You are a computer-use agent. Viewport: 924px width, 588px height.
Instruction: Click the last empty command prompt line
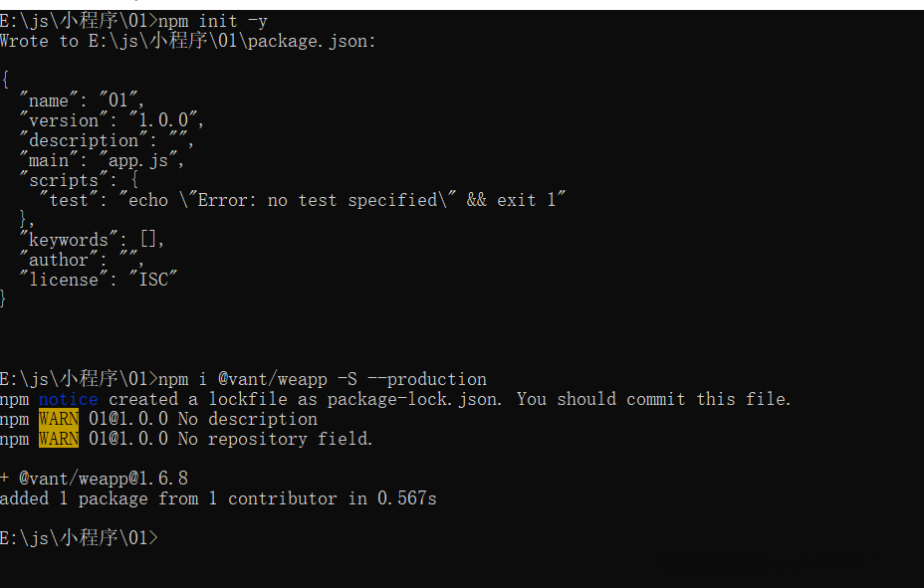click(80, 538)
